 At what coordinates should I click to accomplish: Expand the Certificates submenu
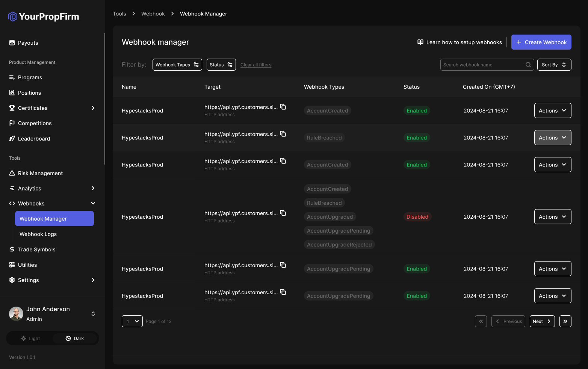tap(93, 108)
